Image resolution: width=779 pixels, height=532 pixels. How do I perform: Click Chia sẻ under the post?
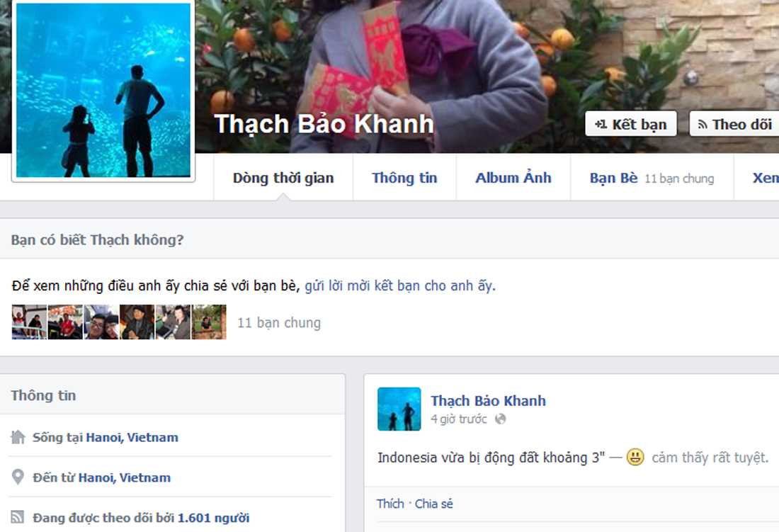[x=433, y=504]
